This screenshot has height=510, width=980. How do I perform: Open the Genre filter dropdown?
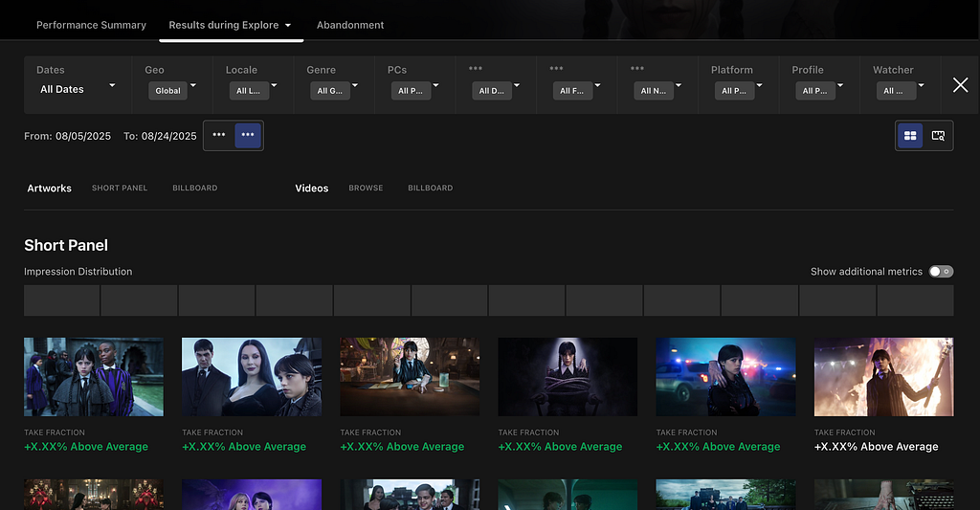[x=334, y=91]
